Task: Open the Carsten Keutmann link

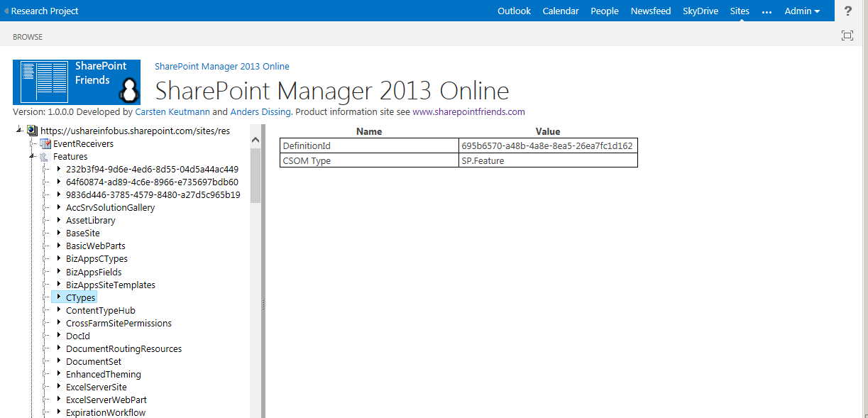Action: coord(172,112)
